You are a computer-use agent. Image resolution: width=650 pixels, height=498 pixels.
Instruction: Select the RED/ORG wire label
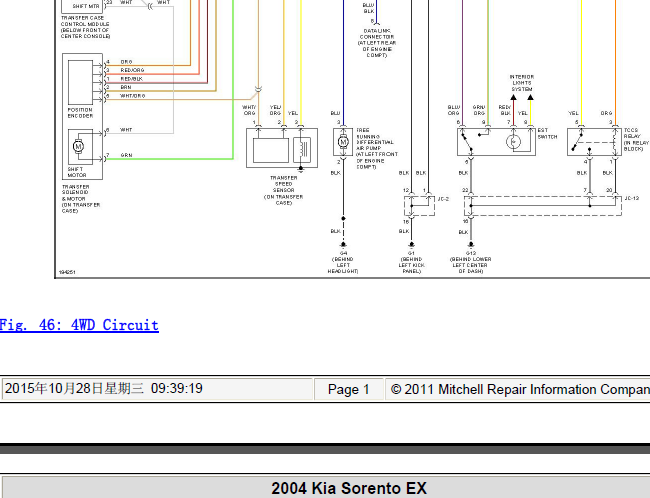click(132, 70)
